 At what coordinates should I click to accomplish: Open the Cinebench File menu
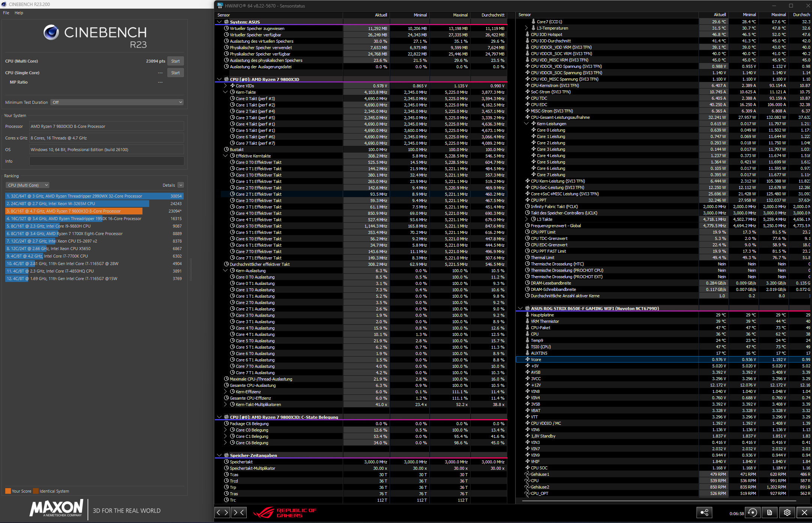click(x=6, y=13)
